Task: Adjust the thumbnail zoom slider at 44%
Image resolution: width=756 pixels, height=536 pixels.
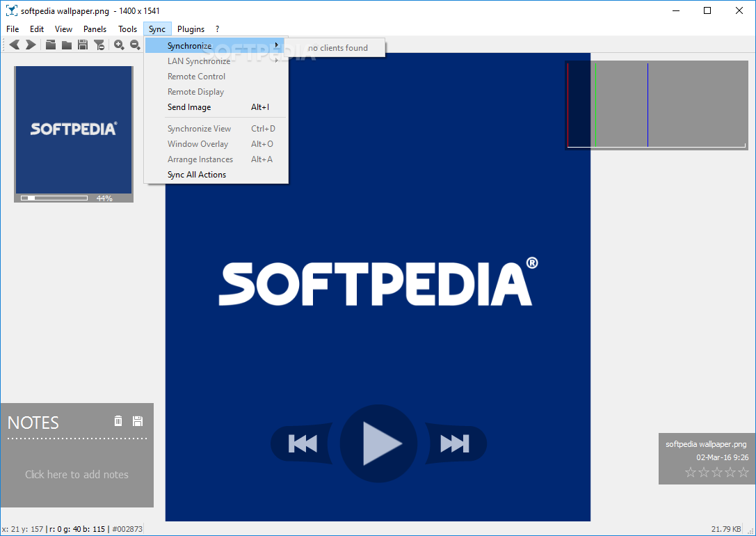Action: pos(54,198)
